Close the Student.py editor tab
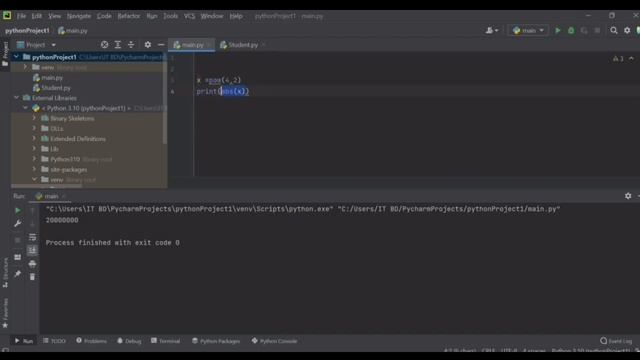640x360 pixels. click(264, 45)
